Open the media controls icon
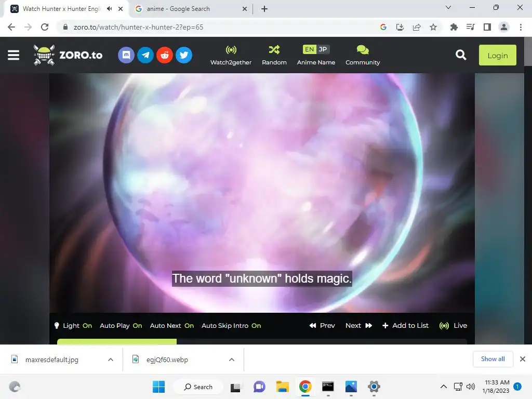The height and width of the screenshot is (399, 532). (x=471, y=27)
